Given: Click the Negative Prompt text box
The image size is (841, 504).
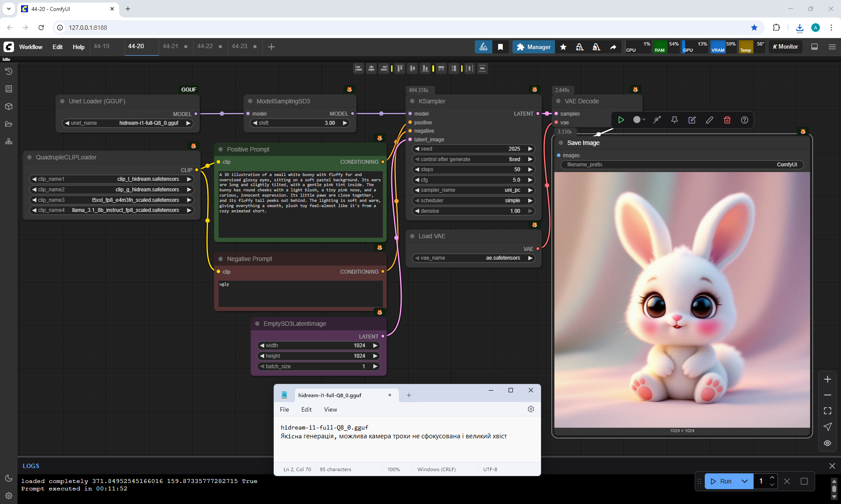Looking at the screenshot, I should click(300, 293).
